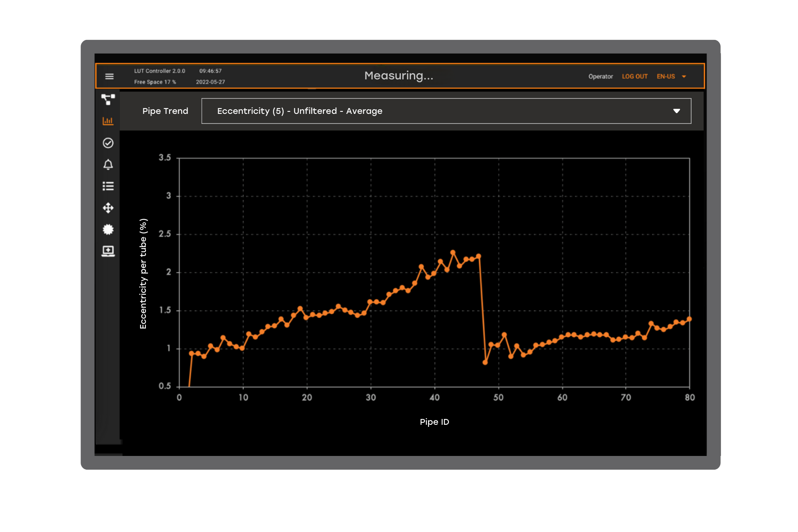This screenshot has width=798, height=532.
Task: Open the circled checkmark validation icon
Action: click(108, 143)
